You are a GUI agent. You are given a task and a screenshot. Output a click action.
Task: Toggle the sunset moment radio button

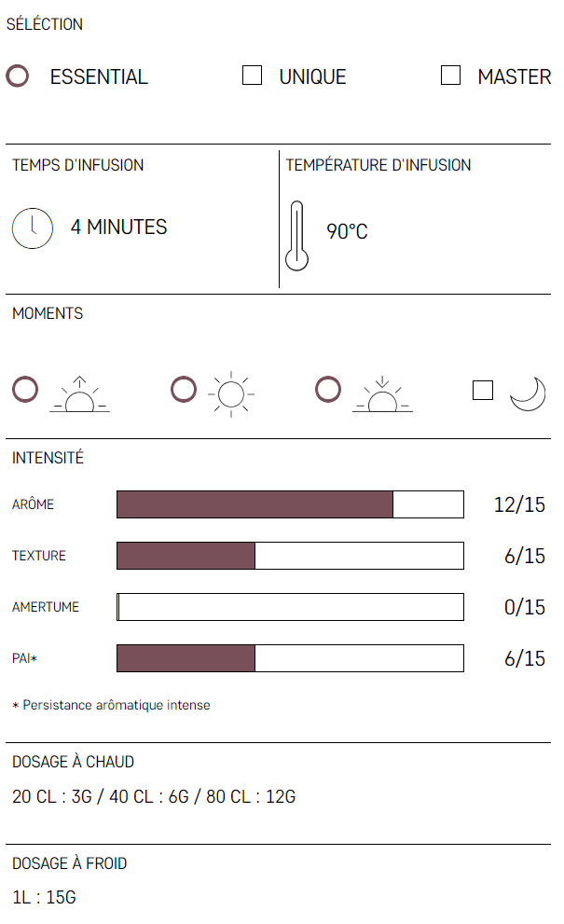[x=328, y=389]
